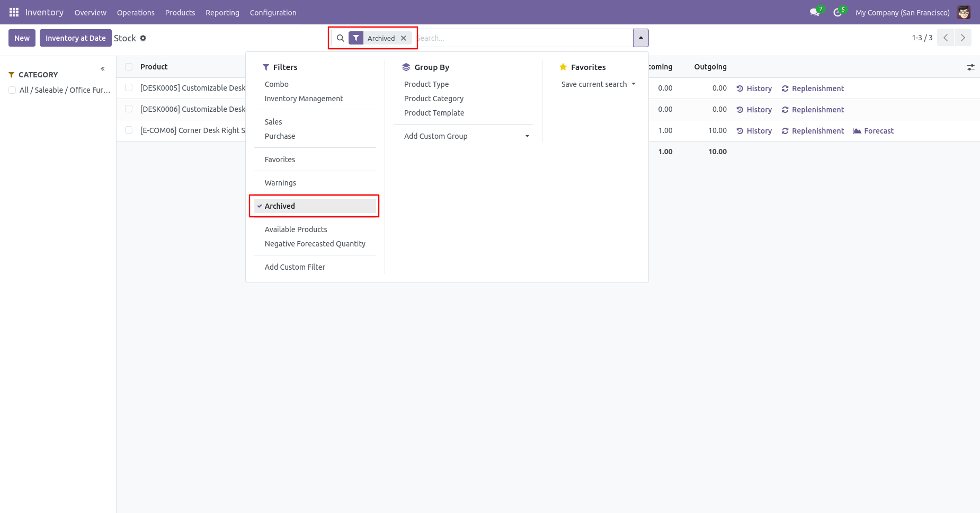Tick the Office Furniture category checkbox
The image size is (980, 513).
coord(12,90)
